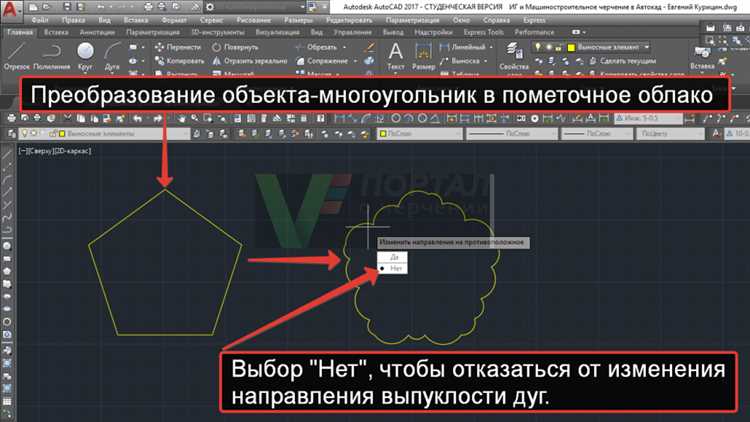
Task: Open Выносные элементы layer dropdown in ribbon
Action: [647, 47]
